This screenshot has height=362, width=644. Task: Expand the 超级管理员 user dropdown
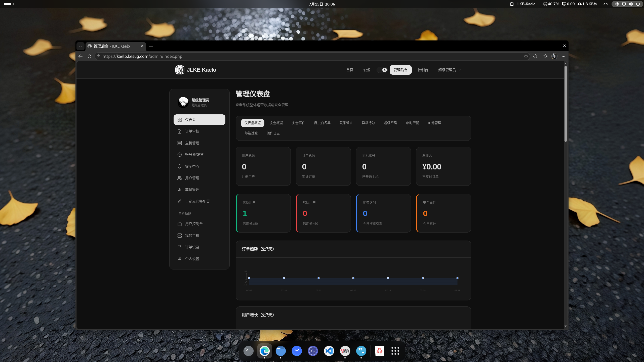pyautogui.click(x=449, y=70)
